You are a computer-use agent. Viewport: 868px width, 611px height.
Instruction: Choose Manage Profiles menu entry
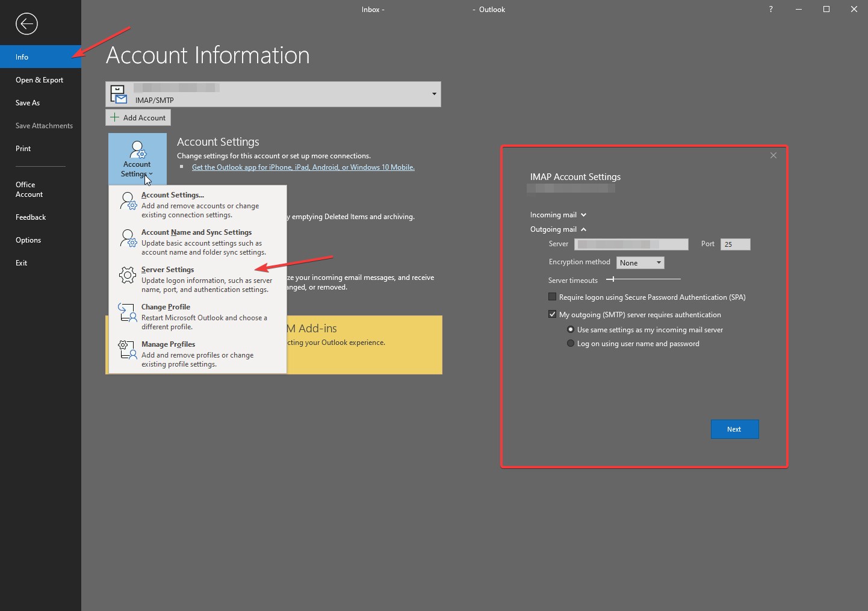tap(197, 354)
